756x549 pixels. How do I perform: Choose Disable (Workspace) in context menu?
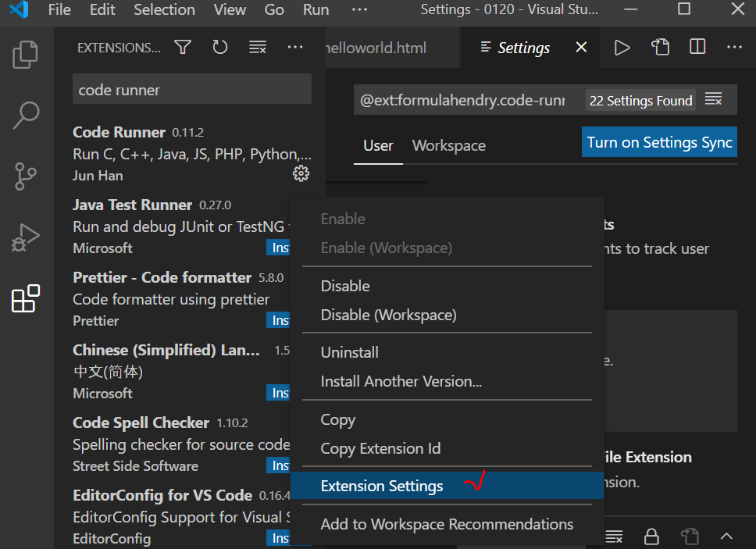(x=447, y=315)
